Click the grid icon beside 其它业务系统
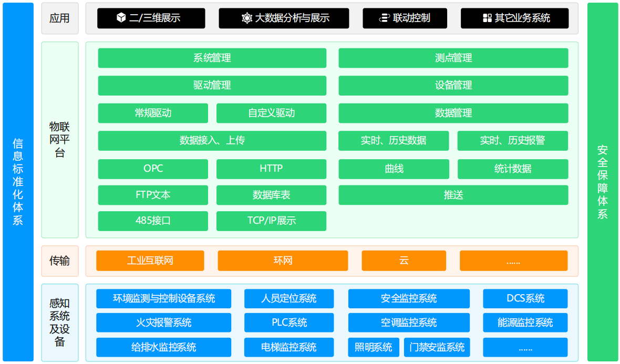Screen dimensions: 620x364 click(487, 18)
